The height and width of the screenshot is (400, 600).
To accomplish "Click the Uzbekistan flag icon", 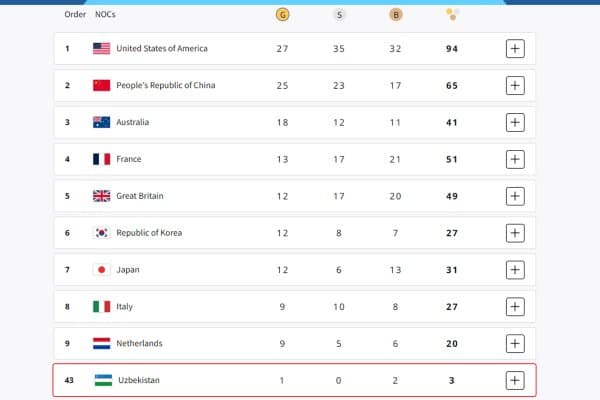I will coord(101,380).
